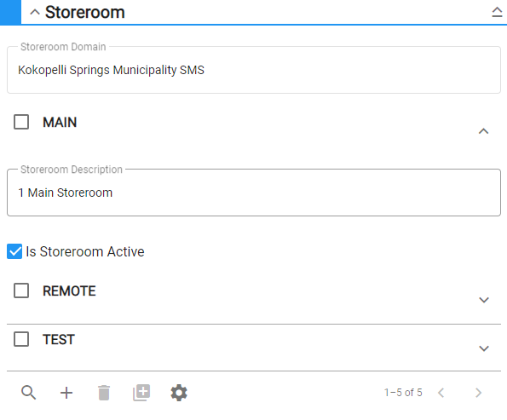Click the duplicate record icon
The height and width of the screenshot is (420, 507).
click(x=141, y=393)
